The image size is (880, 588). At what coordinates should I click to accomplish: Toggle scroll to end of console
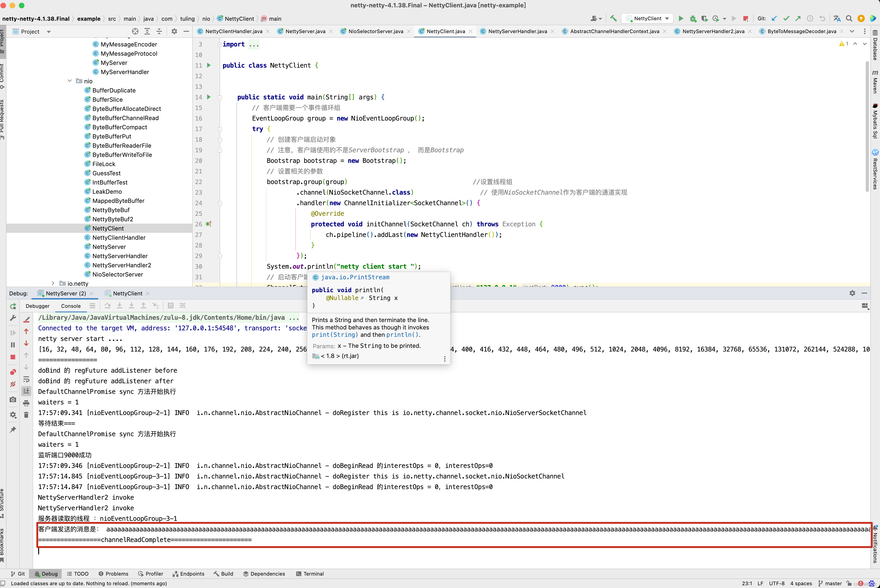26,391
